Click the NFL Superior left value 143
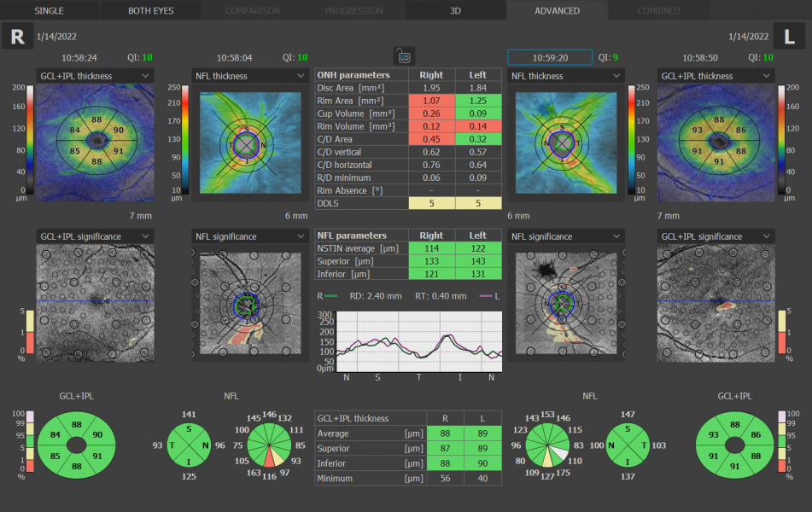The width and height of the screenshot is (812, 512). (478, 261)
